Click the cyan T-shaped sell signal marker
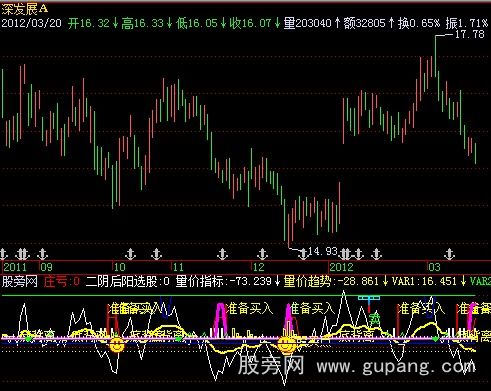The image size is (491, 391). pos(369,302)
